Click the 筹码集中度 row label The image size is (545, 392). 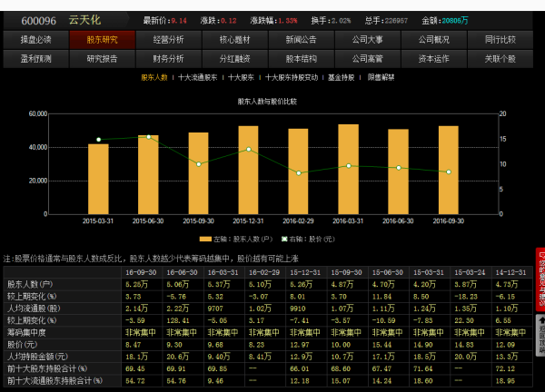pyautogui.click(x=26, y=333)
